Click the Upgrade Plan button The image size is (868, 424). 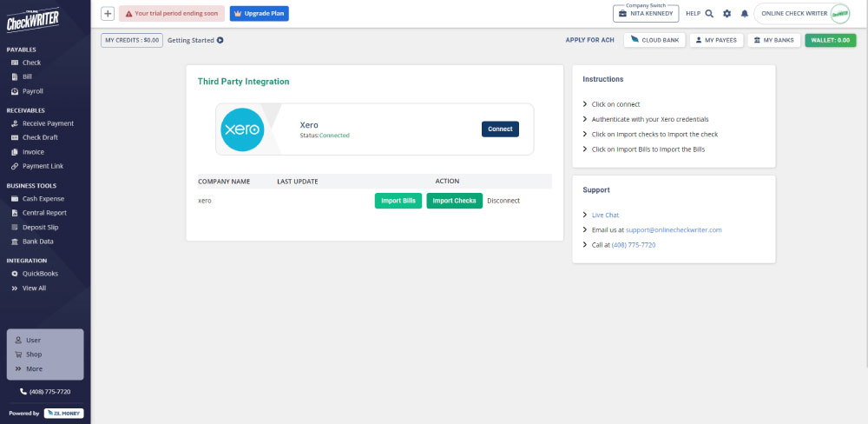tap(260, 14)
